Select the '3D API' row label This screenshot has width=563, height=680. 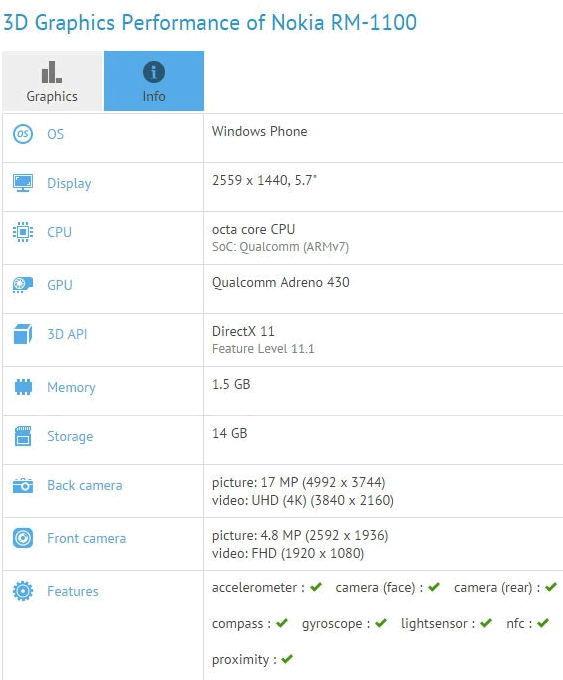tap(67, 334)
